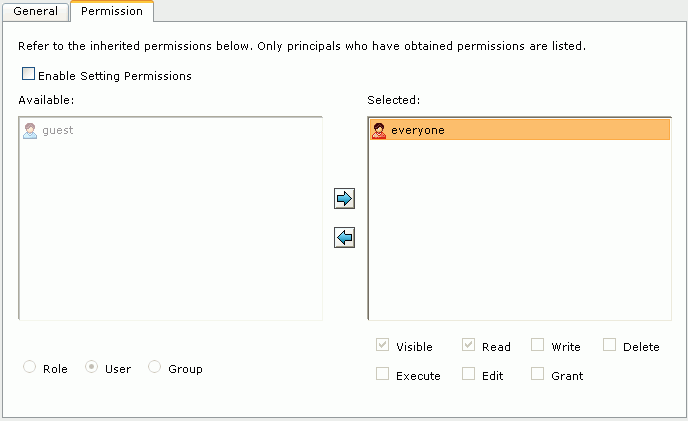
Task: Check the Execute permission box
Action: [382, 374]
